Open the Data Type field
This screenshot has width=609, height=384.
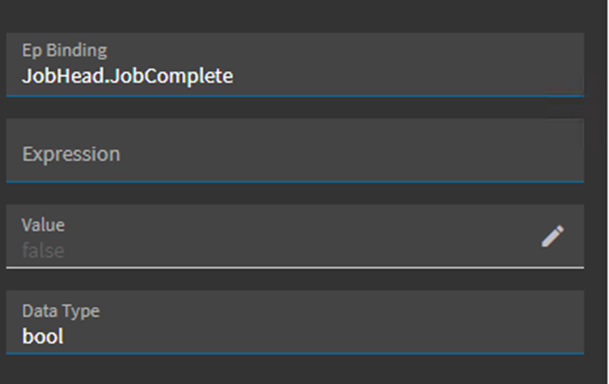[295, 322]
